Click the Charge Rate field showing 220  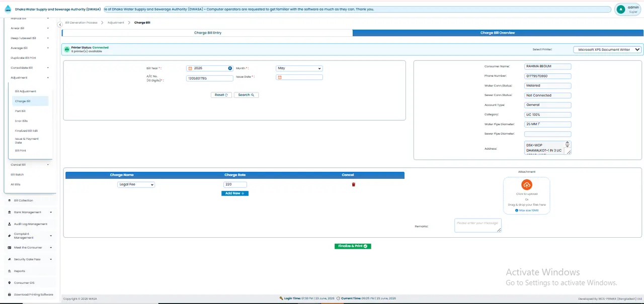click(x=235, y=184)
